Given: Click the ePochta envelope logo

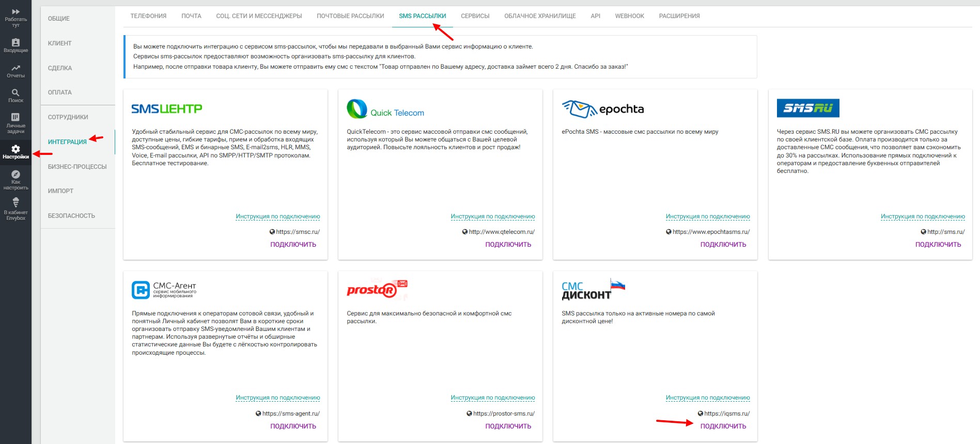Looking at the screenshot, I should pos(603,109).
